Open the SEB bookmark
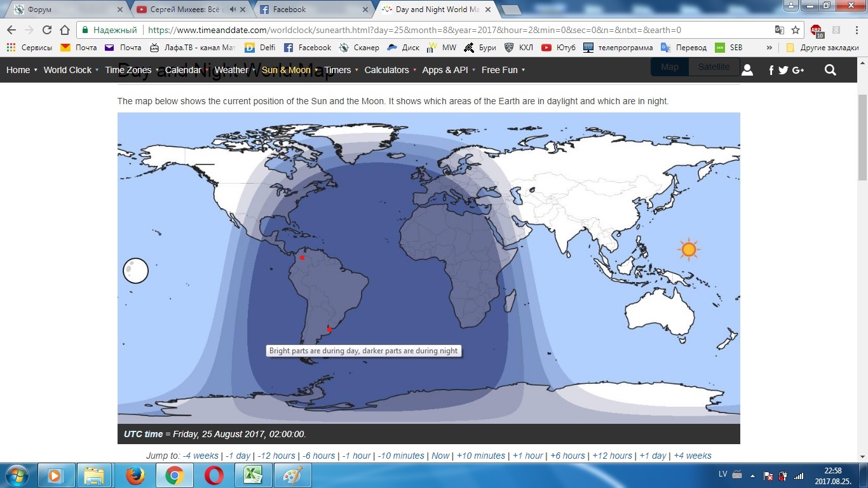 point(728,48)
